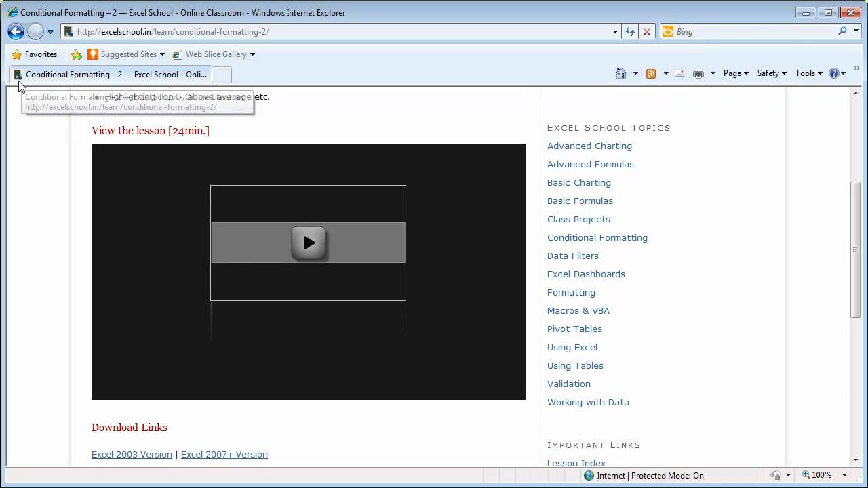Open Web Slice Gallery item
Image resolution: width=868 pixels, height=488 pixels.
[x=214, y=54]
